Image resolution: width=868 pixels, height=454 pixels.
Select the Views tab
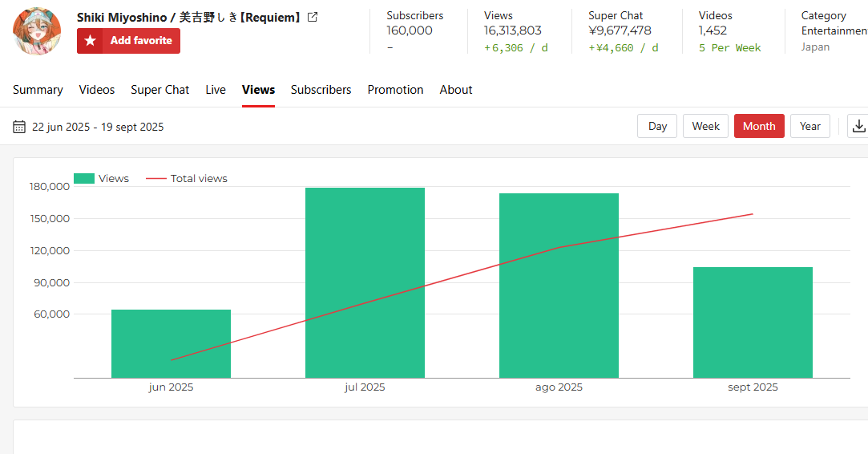(259, 90)
